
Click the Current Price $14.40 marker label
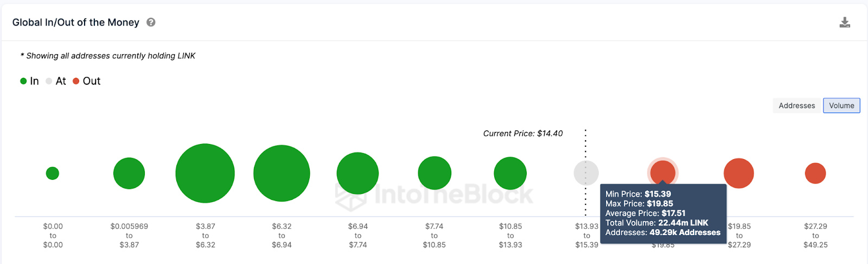pyautogui.click(x=523, y=134)
